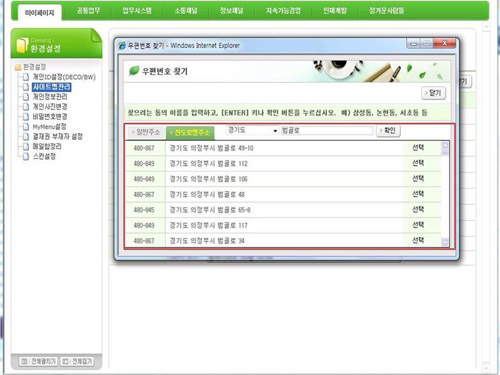Viewport: 500px width, 375px height.
Task: Click 선택 for 범골로 34
Action: pyautogui.click(x=418, y=240)
